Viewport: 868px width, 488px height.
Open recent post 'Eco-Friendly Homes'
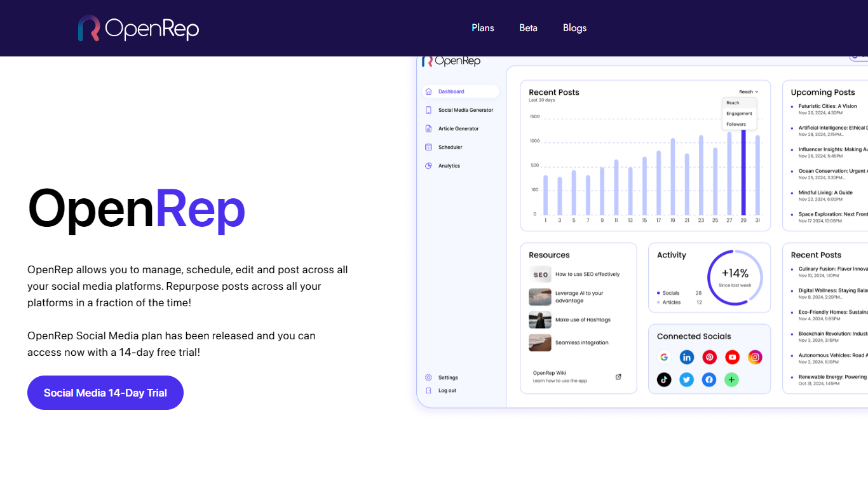pyautogui.click(x=833, y=312)
